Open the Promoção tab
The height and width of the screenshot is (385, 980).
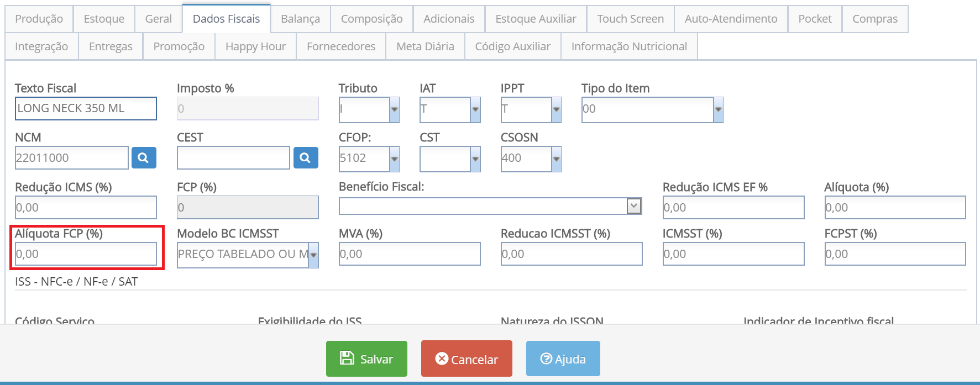click(179, 46)
